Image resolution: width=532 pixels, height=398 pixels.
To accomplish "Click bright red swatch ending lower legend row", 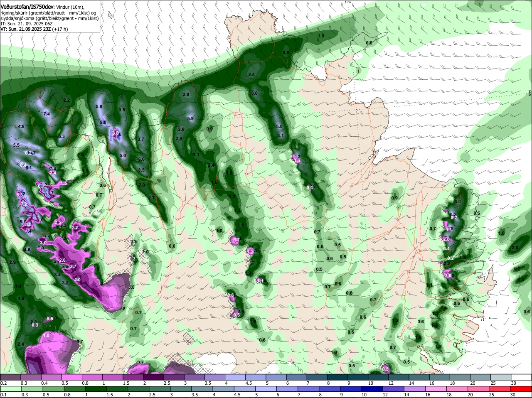I will (521, 389).
